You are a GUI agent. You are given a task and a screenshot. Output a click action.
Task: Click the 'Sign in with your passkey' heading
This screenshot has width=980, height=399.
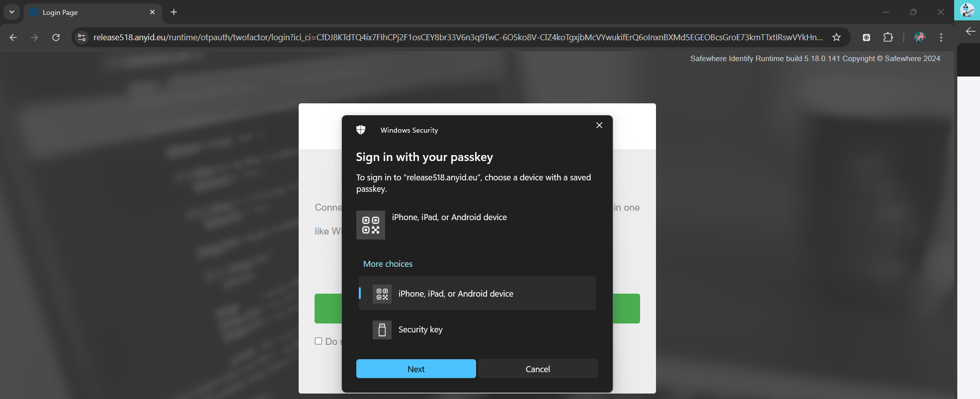[424, 157]
